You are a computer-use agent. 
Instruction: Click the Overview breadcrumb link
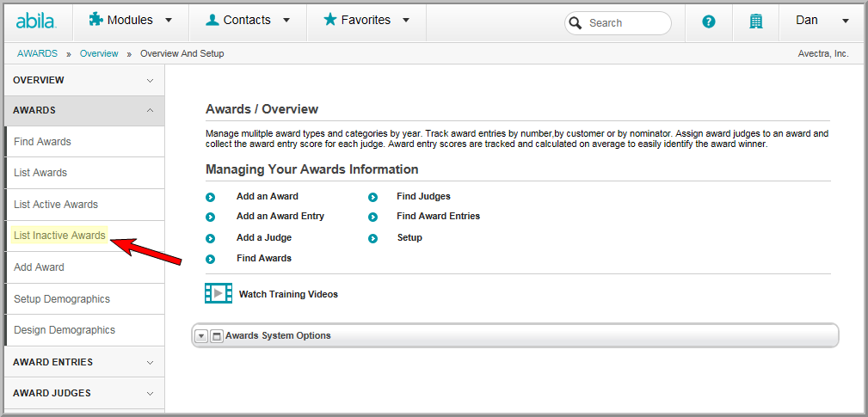(x=99, y=53)
